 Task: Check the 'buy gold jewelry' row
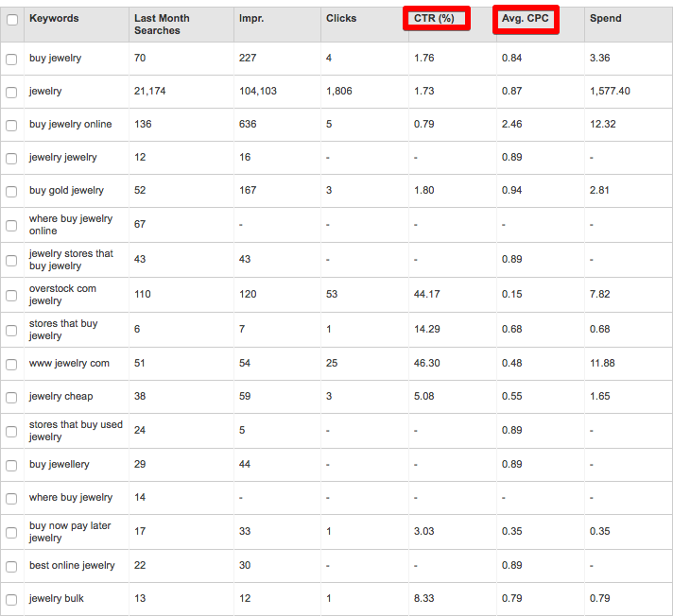pos(11,192)
